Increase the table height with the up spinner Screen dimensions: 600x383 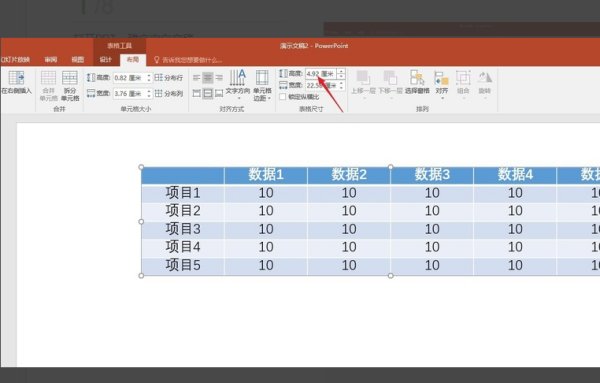[341, 71]
